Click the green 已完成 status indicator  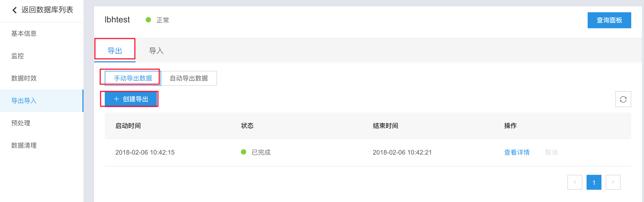pos(244,152)
